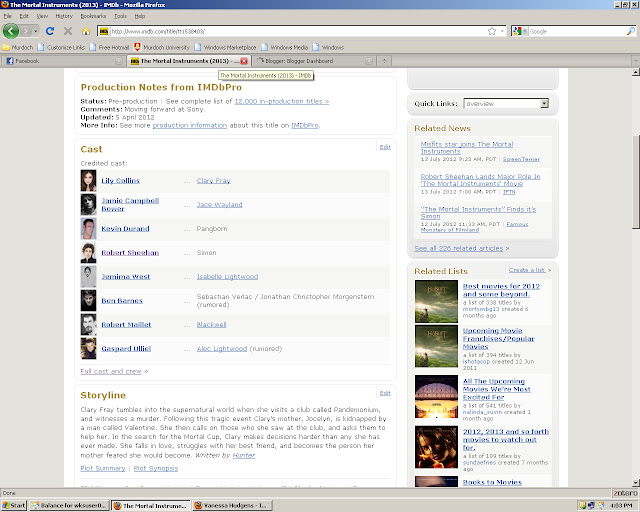Open Lily Collins name link

pyautogui.click(x=120, y=180)
